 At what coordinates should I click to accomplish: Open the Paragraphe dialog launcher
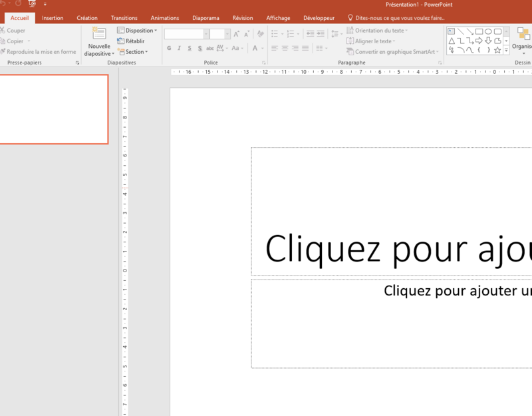[x=440, y=63]
